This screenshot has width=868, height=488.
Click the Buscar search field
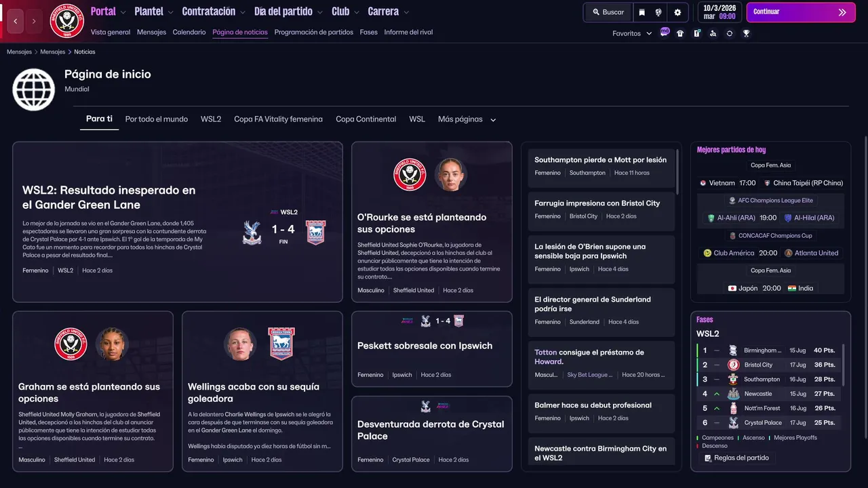pyautogui.click(x=608, y=12)
